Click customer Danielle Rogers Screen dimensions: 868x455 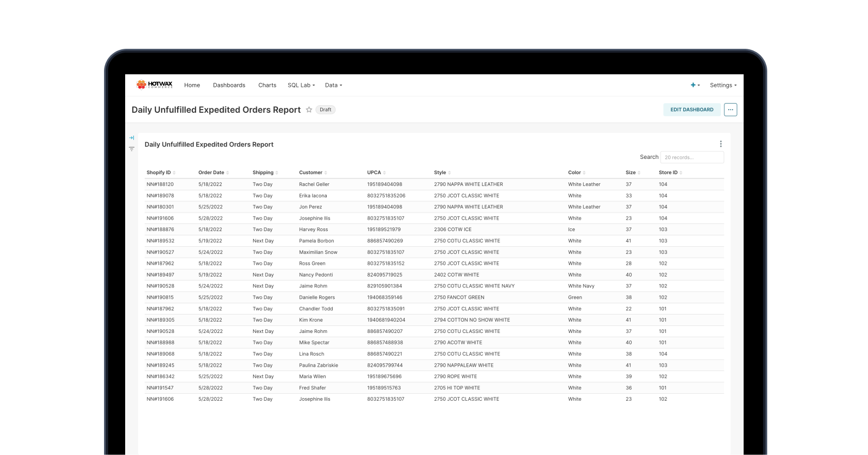[x=317, y=297]
